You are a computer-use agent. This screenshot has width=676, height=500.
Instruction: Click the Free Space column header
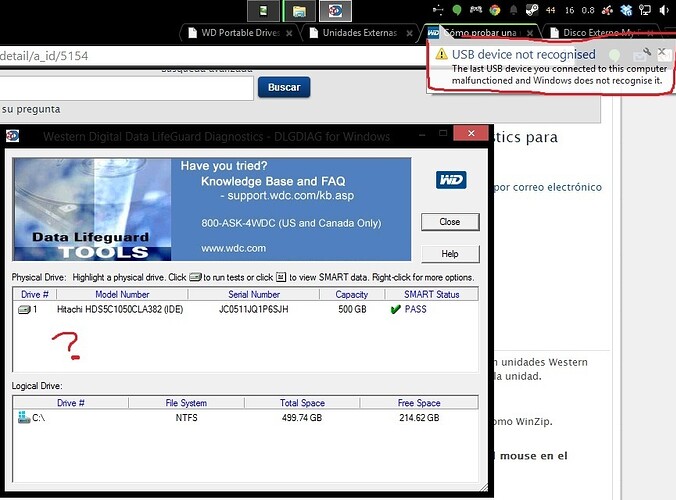[x=419, y=403]
